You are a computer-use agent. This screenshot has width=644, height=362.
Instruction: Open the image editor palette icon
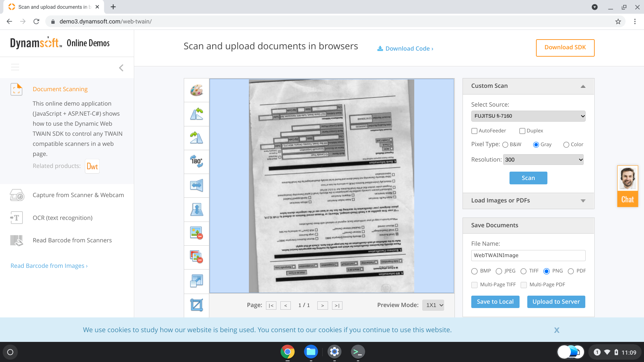(197, 90)
